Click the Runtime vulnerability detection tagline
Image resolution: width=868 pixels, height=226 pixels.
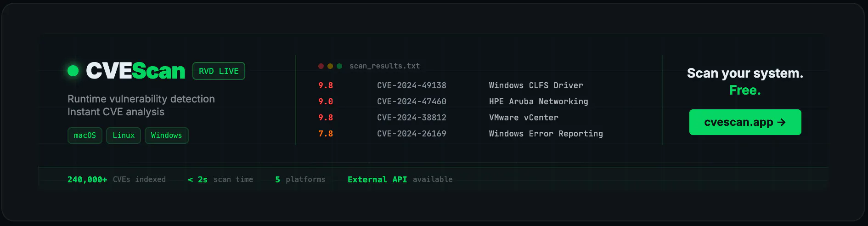(x=141, y=99)
